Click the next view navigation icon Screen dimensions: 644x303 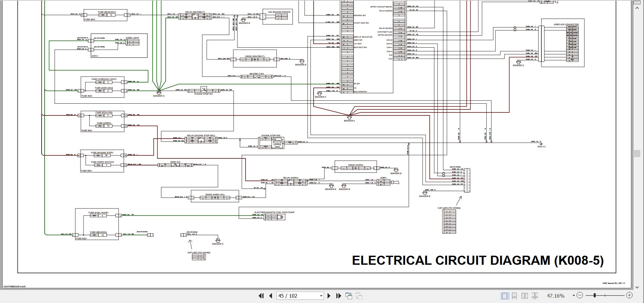(359, 296)
